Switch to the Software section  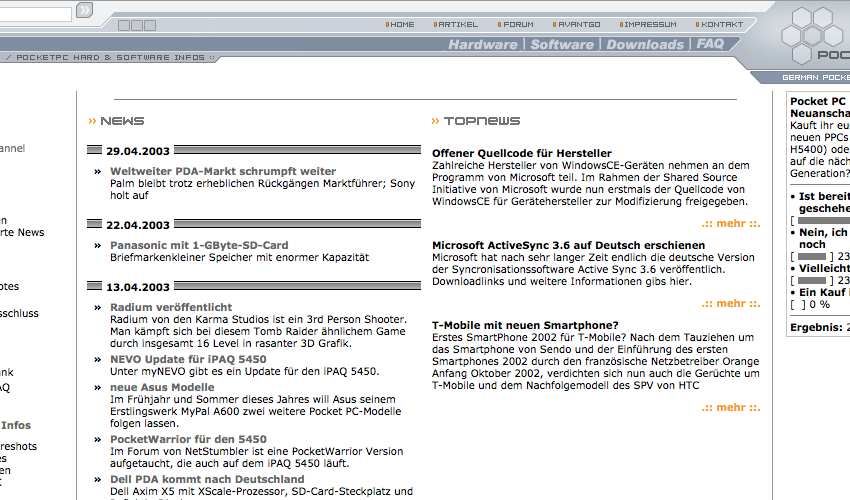point(562,44)
